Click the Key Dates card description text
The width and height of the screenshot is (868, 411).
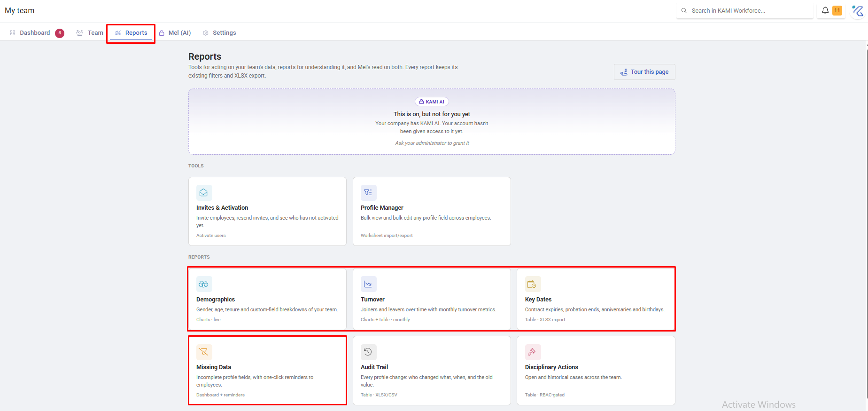595,309
